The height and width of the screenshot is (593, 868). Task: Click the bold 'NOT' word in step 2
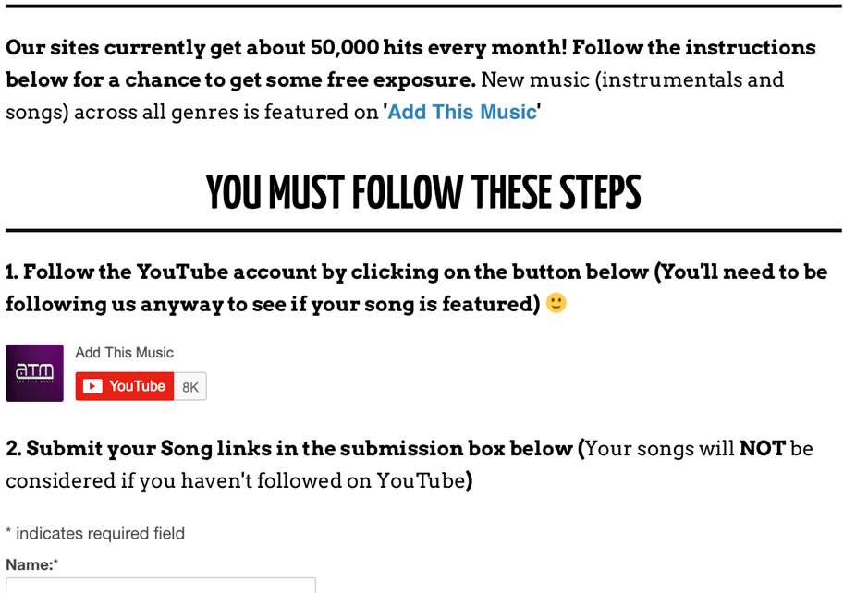point(763,448)
